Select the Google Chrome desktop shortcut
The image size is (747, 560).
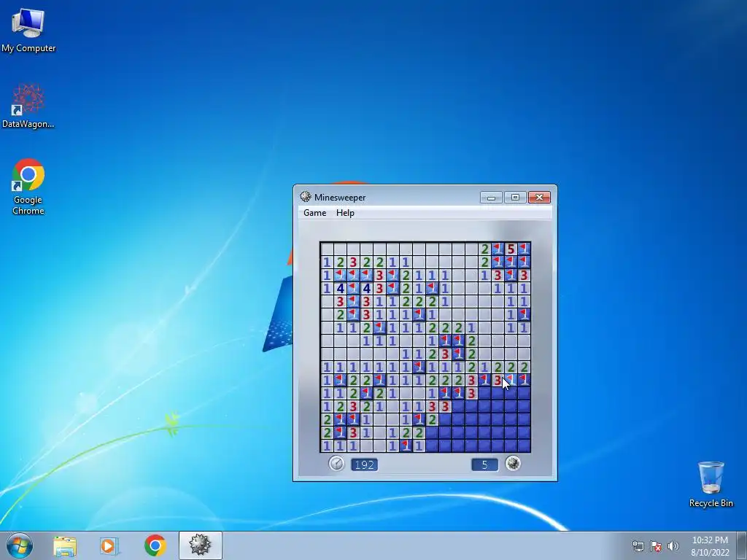pyautogui.click(x=28, y=187)
